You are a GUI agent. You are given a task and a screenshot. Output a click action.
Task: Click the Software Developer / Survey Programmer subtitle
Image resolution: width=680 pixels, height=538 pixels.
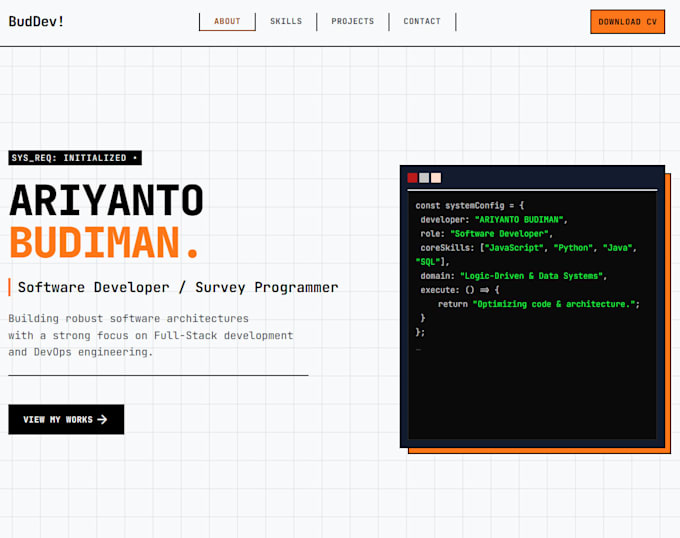click(178, 287)
